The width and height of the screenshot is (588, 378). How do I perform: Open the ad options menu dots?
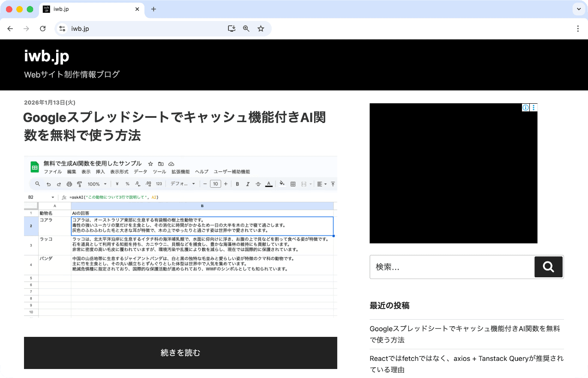(x=534, y=108)
